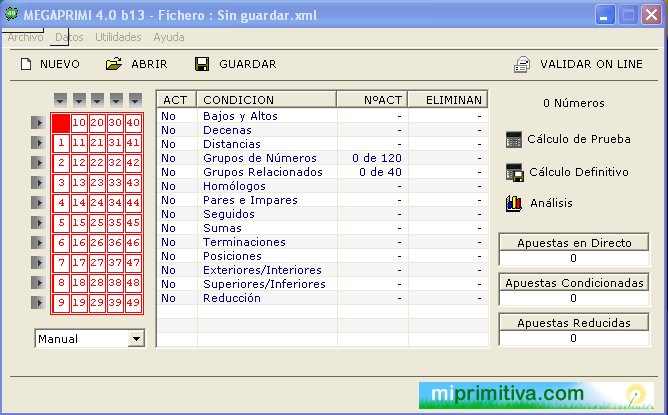Click the ABRIR open folder icon

coord(114,64)
